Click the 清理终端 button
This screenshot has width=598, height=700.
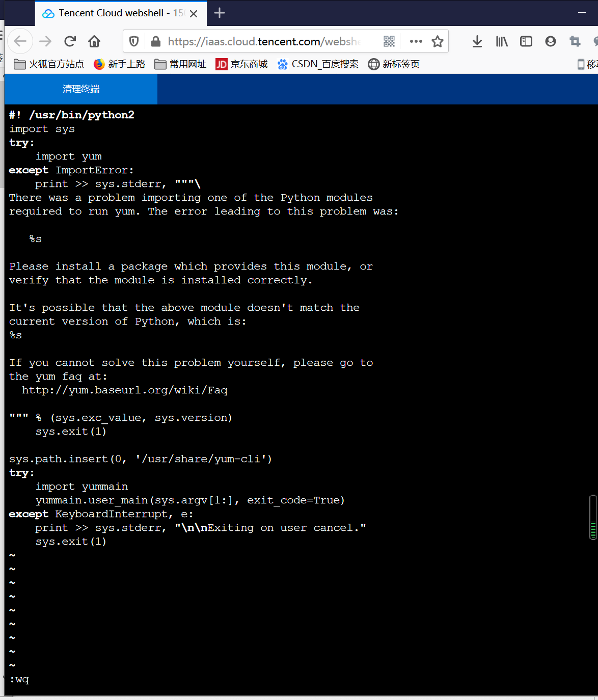[x=81, y=89]
